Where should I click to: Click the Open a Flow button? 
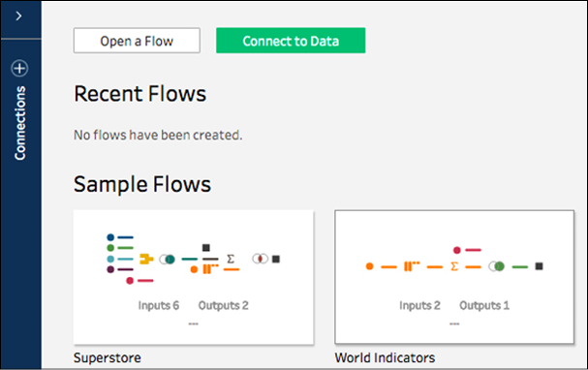(137, 41)
